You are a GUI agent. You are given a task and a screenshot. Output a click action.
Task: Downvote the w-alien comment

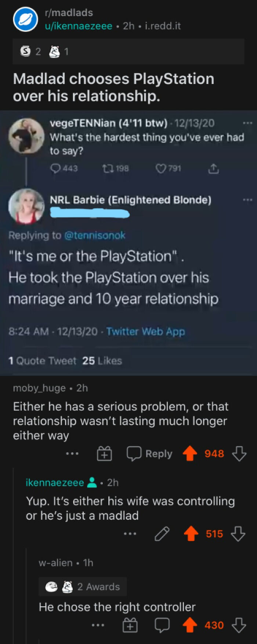(x=239, y=625)
